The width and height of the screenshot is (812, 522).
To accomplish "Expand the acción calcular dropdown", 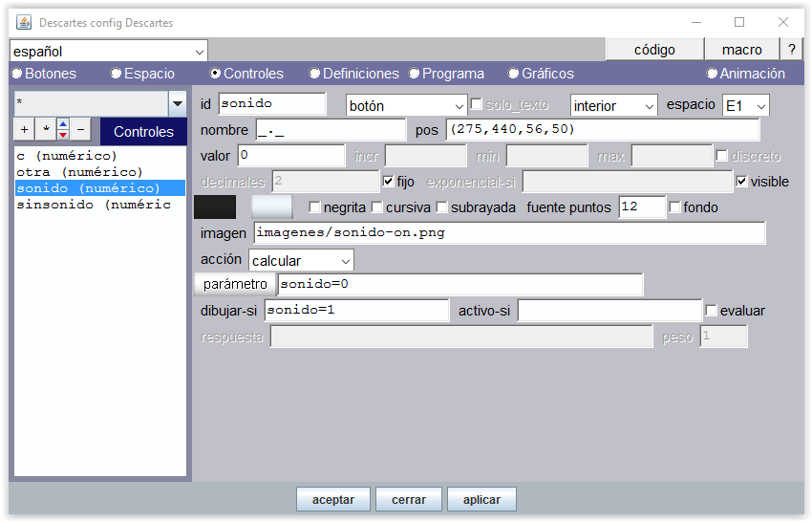I will (x=301, y=260).
